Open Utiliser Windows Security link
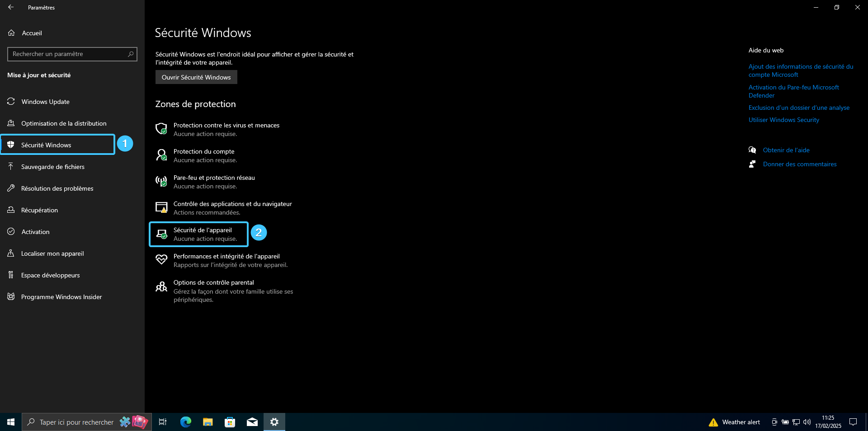The image size is (868, 431). (x=784, y=120)
